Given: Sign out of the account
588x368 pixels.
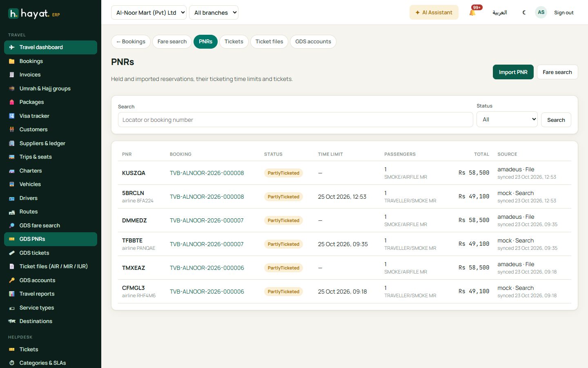Looking at the screenshot, I should (564, 13).
